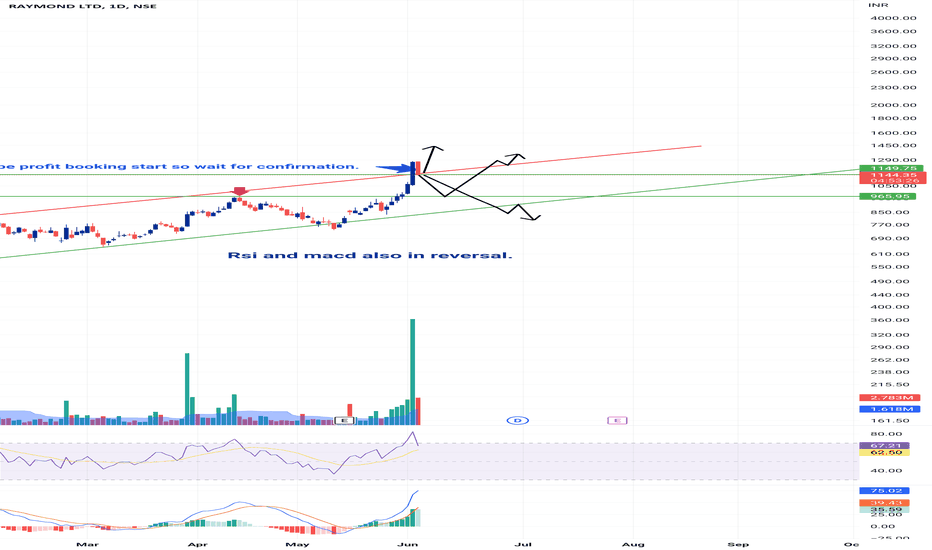Click the green 1149.75 price tag

tap(890, 168)
